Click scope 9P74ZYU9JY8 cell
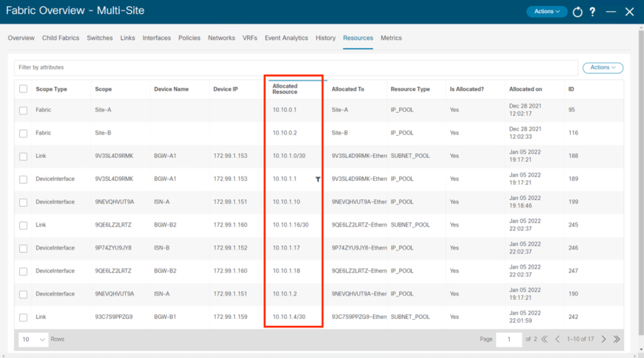This screenshot has height=358, width=644. click(x=113, y=248)
